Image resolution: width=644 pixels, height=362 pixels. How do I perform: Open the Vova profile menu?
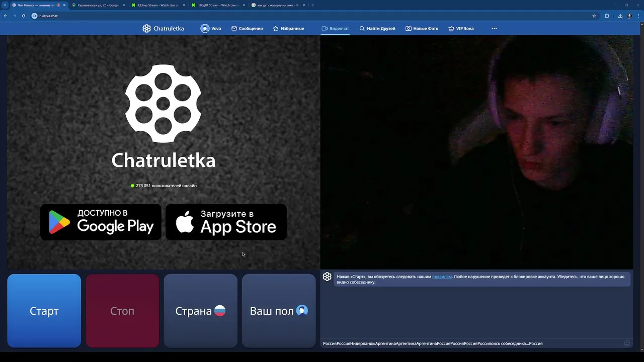click(211, 29)
